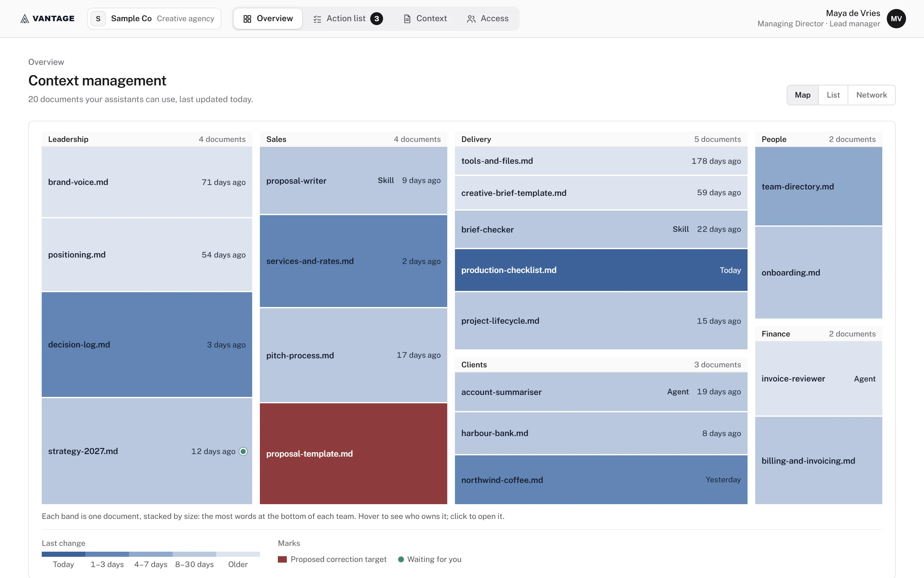
Task: Open the account-summariser agent band
Action: click(601, 392)
